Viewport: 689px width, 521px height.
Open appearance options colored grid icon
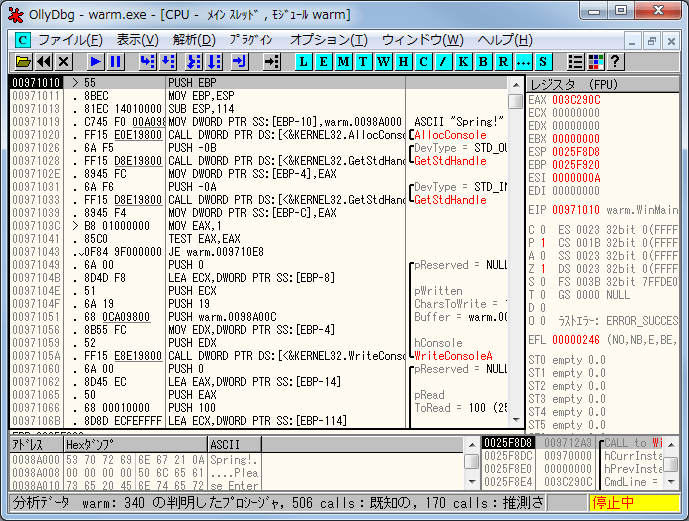595,62
